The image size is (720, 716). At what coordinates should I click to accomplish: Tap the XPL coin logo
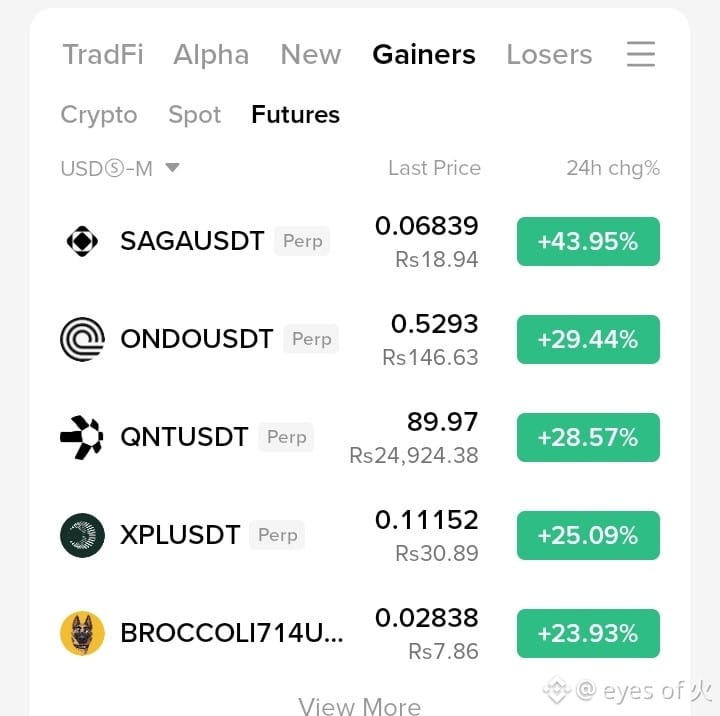[x=82, y=535]
